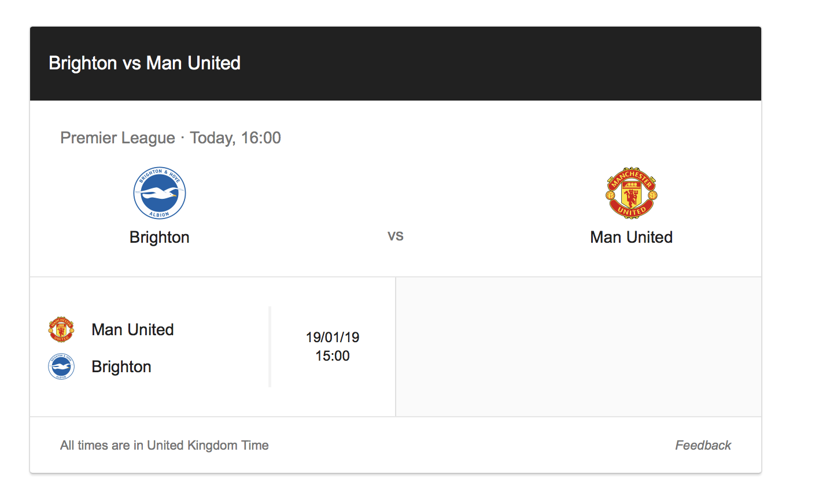This screenshot has height=504, width=826.
Task: Click the 19/01/19 fixture date
Action: (333, 337)
